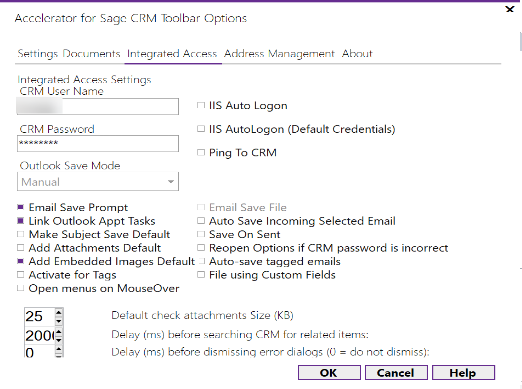Open the Outlook Save Mode dropdown
522x389 pixels.
pyautogui.click(x=98, y=182)
